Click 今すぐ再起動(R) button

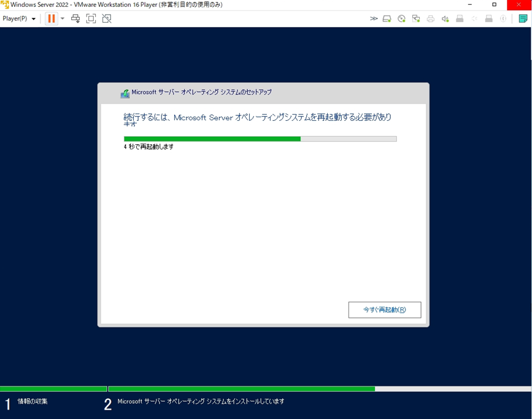tap(385, 310)
